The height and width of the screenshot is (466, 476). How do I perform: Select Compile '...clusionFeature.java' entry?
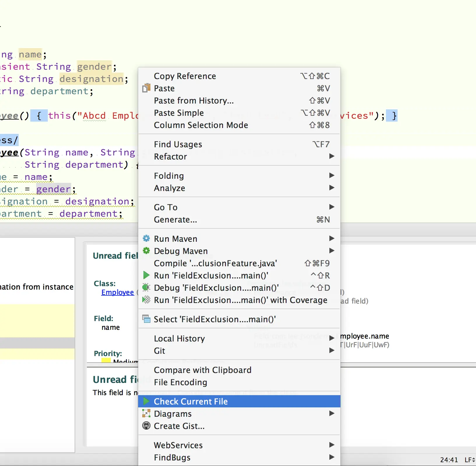point(239,263)
